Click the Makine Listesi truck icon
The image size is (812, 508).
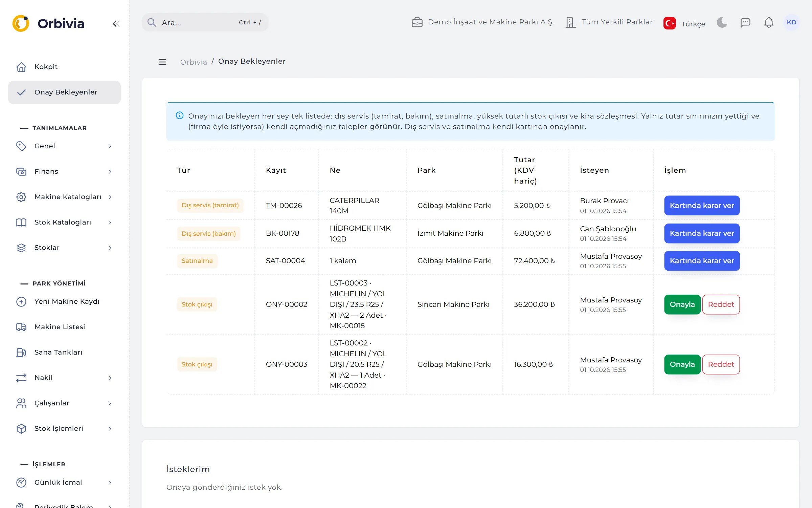click(21, 327)
